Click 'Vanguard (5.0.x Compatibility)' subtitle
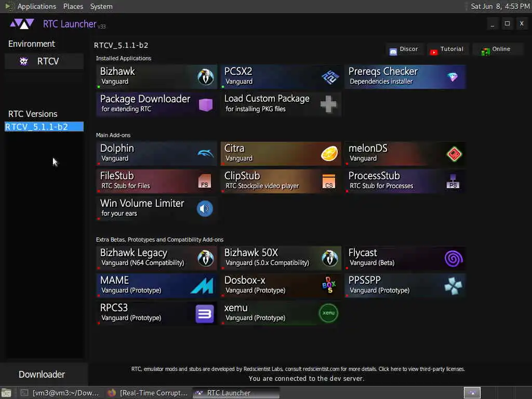The height and width of the screenshot is (399, 532). coord(268,262)
